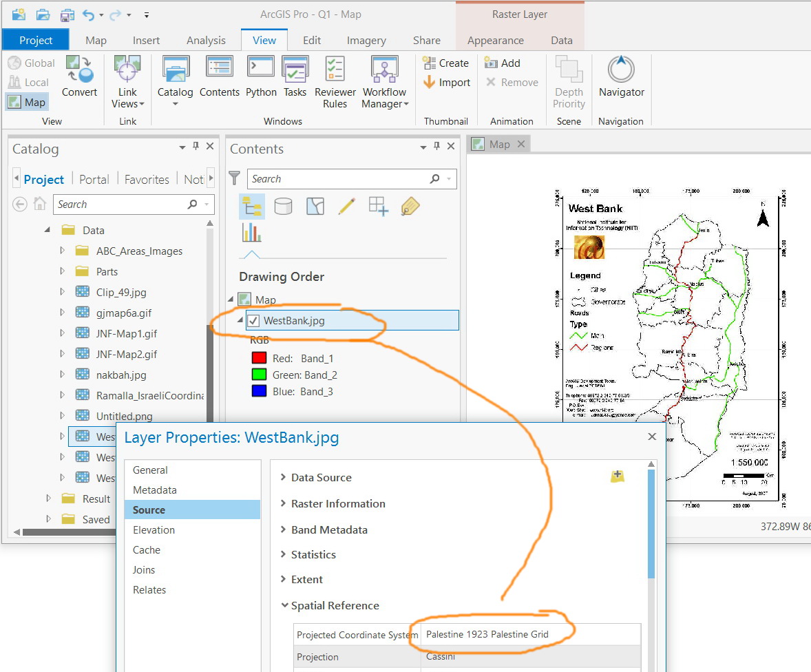Expand the Clip_49.jpg raster item

pyautogui.click(x=62, y=292)
